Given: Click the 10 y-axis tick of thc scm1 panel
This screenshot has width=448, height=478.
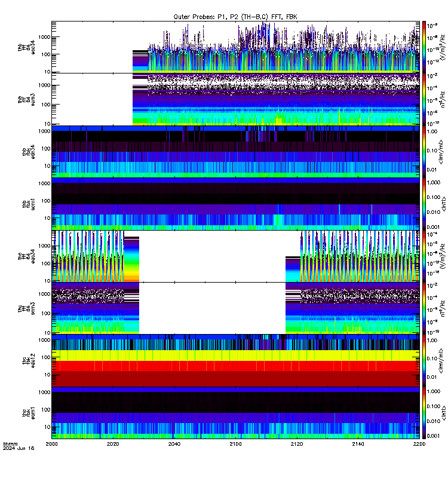Looking at the screenshot, I should pyautogui.click(x=47, y=427).
